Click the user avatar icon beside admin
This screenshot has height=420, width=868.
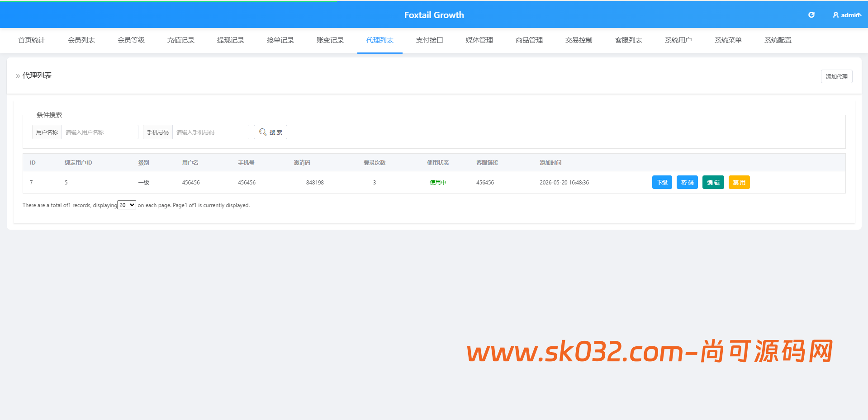836,15
